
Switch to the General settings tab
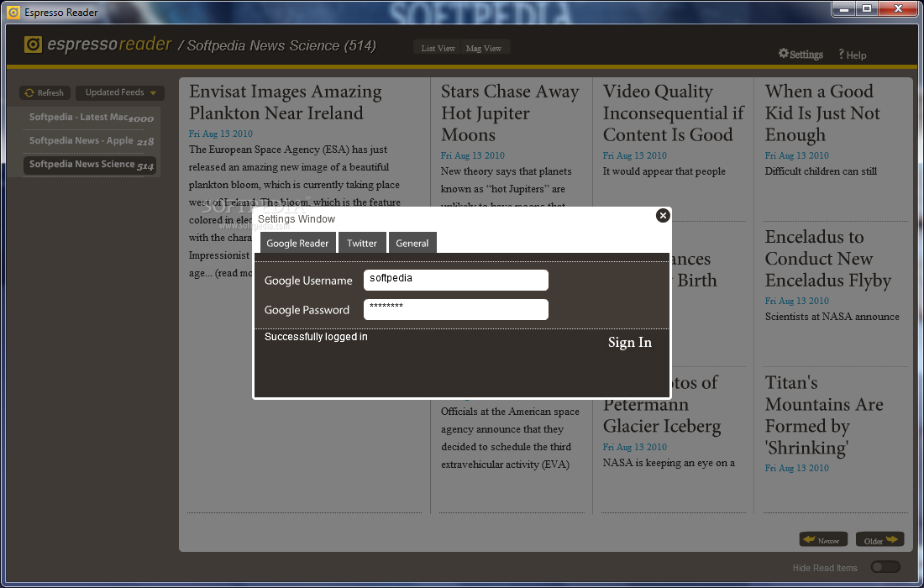click(x=412, y=243)
